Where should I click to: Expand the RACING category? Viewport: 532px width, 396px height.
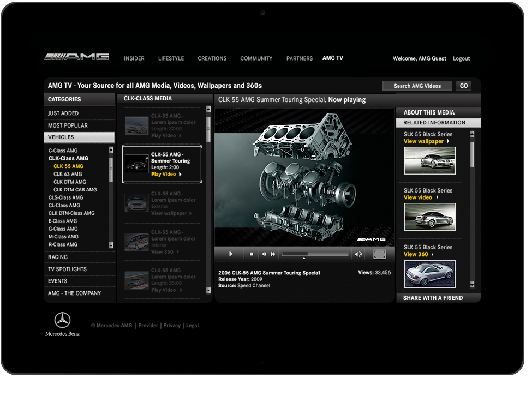click(80, 257)
